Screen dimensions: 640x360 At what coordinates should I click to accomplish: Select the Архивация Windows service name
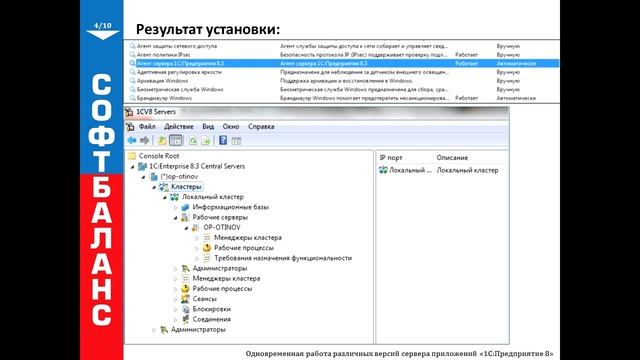click(162, 81)
